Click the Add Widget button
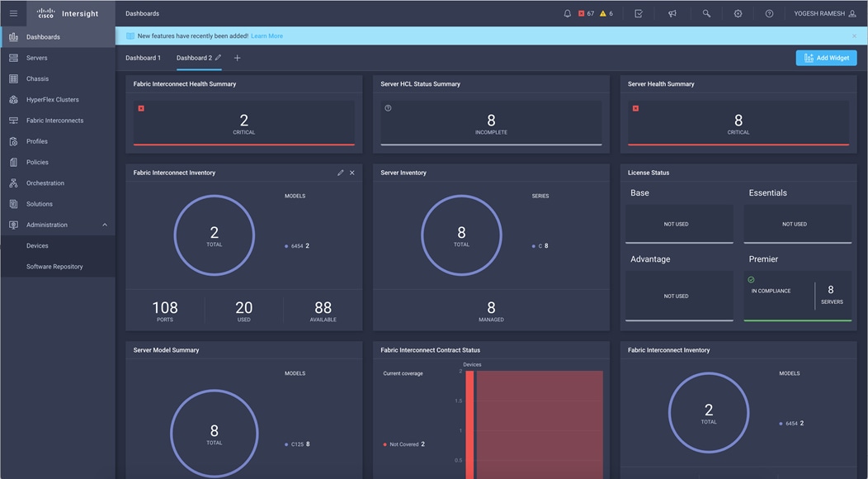 826,58
